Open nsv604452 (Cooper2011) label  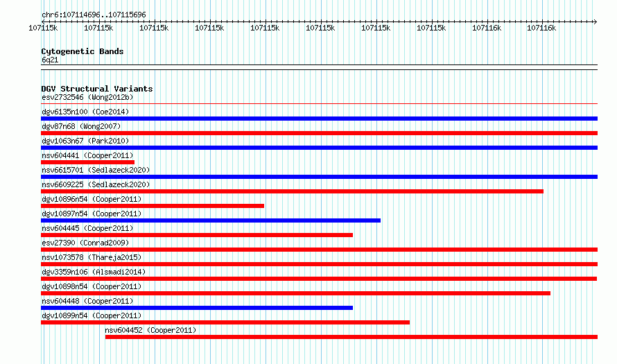150,330
